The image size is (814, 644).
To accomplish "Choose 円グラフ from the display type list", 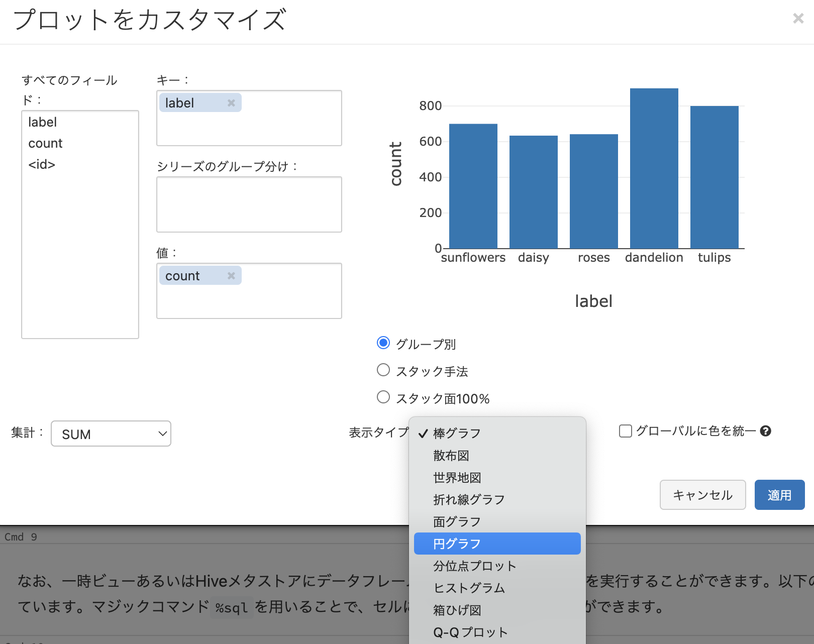I will [497, 544].
